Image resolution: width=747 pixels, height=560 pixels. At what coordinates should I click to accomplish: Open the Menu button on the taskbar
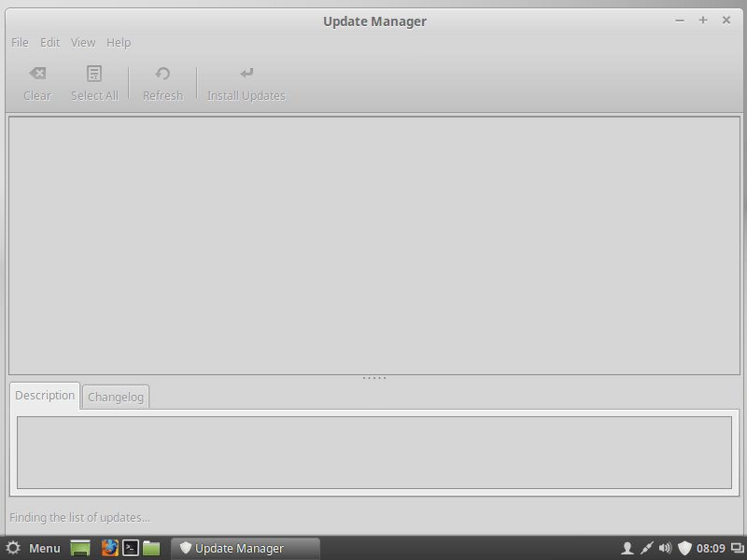coord(34,548)
